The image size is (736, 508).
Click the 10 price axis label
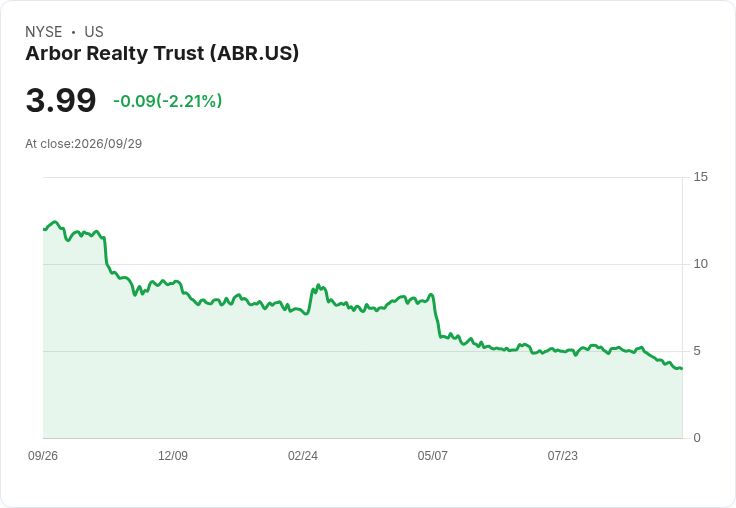click(x=700, y=264)
